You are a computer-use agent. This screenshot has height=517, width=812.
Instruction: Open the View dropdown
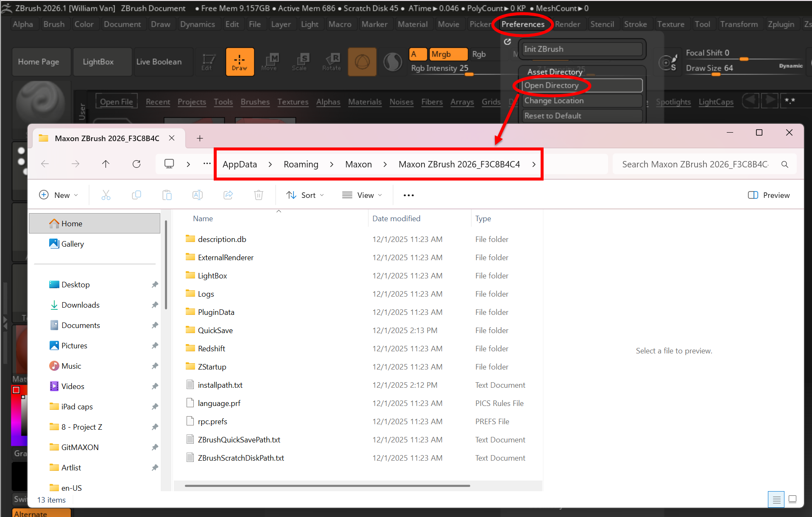pos(362,195)
